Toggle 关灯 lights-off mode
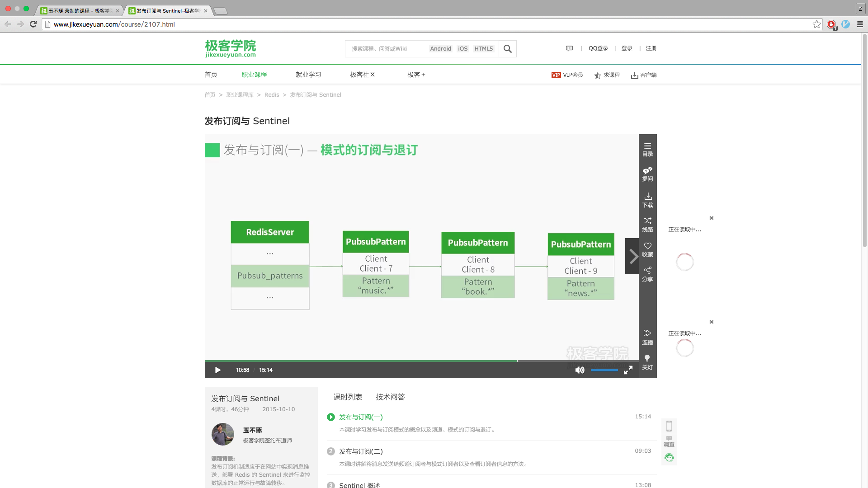 647,362
